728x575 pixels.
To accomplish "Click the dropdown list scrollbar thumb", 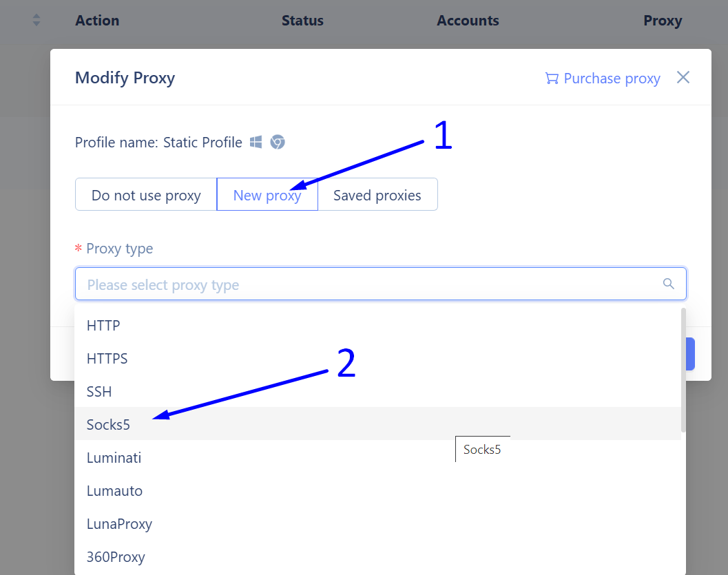I will [x=683, y=370].
